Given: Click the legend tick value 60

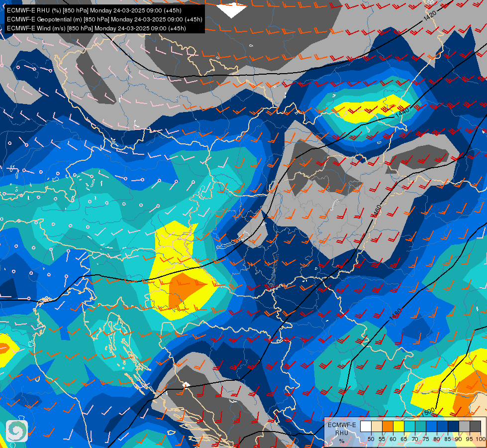Looking at the screenshot, I should (x=393, y=439).
